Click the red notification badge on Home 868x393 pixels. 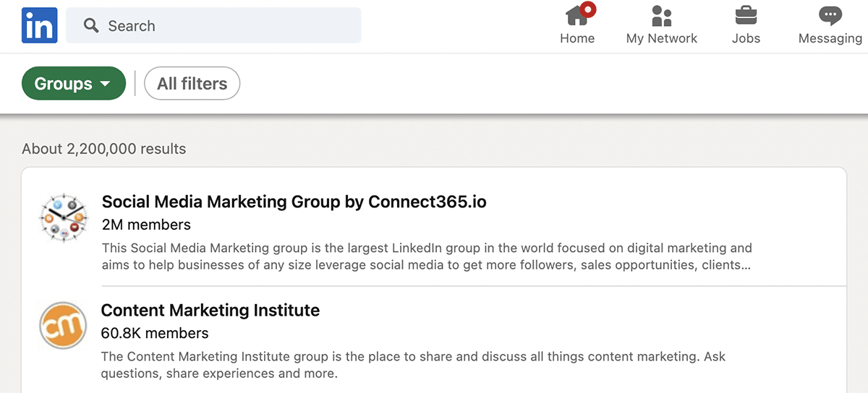[587, 9]
